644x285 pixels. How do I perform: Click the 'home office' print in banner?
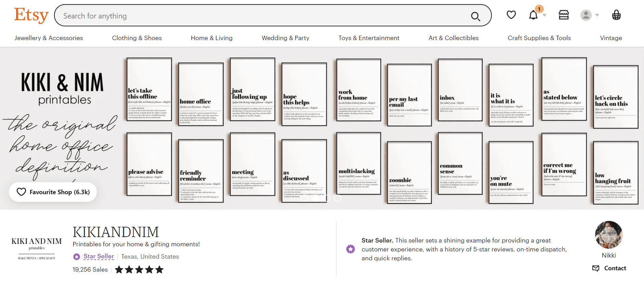click(201, 94)
